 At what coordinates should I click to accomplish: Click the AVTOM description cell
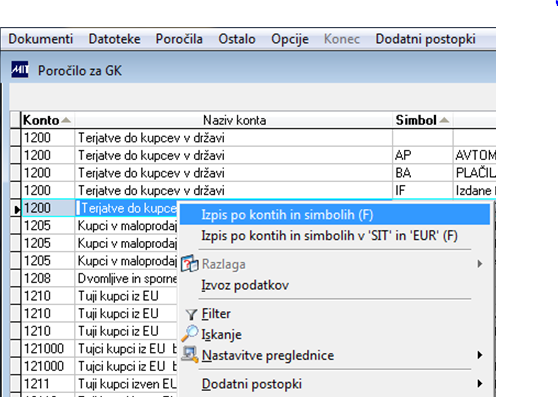pyautogui.click(x=475, y=155)
